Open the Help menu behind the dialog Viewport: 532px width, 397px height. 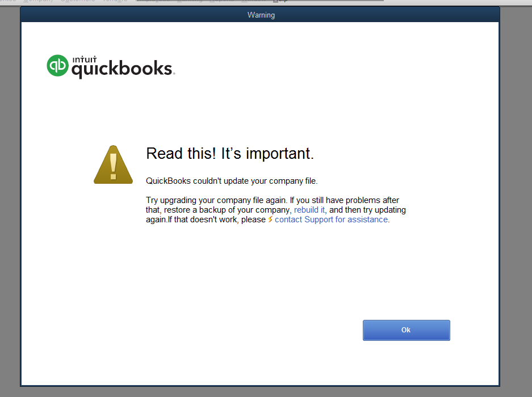280,1
